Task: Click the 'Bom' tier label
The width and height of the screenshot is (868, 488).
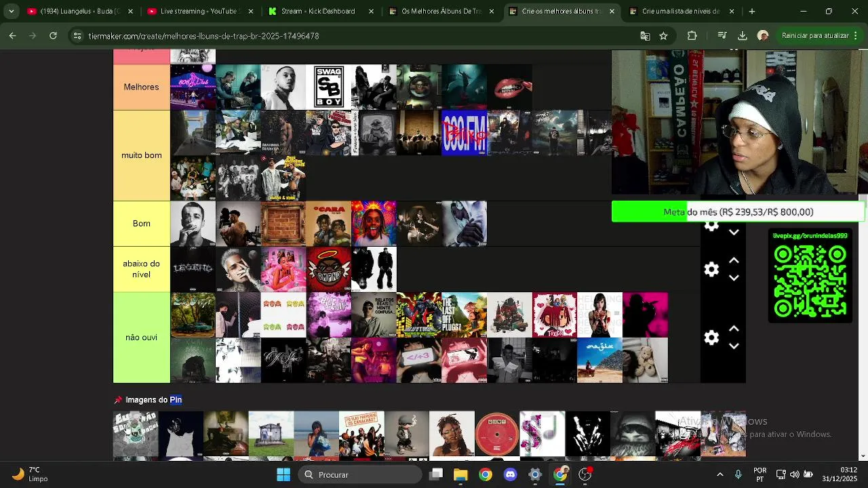Action: 141,224
